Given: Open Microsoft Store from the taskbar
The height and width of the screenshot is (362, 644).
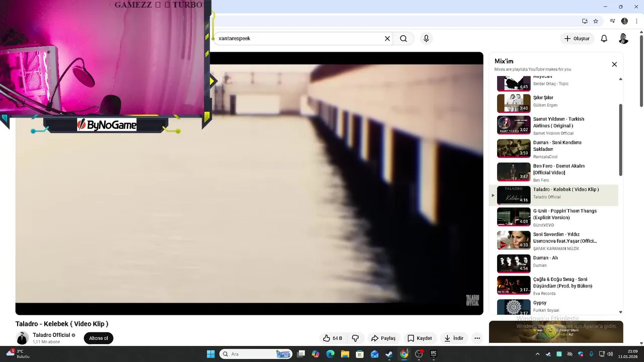Looking at the screenshot, I should [360, 354].
